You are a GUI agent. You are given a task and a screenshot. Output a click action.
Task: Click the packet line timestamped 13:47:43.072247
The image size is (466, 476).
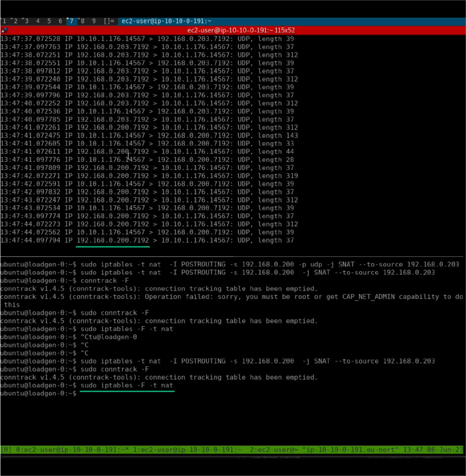tap(149, 200)
